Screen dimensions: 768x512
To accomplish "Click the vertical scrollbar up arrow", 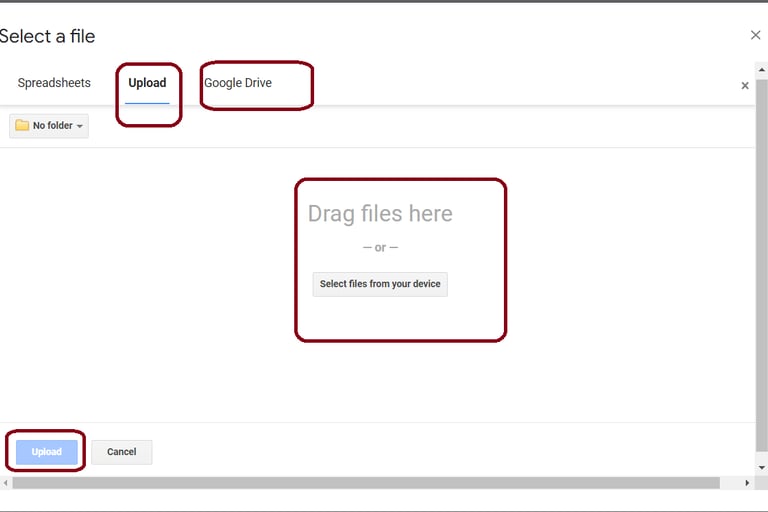I will click(x=762, y=70).
